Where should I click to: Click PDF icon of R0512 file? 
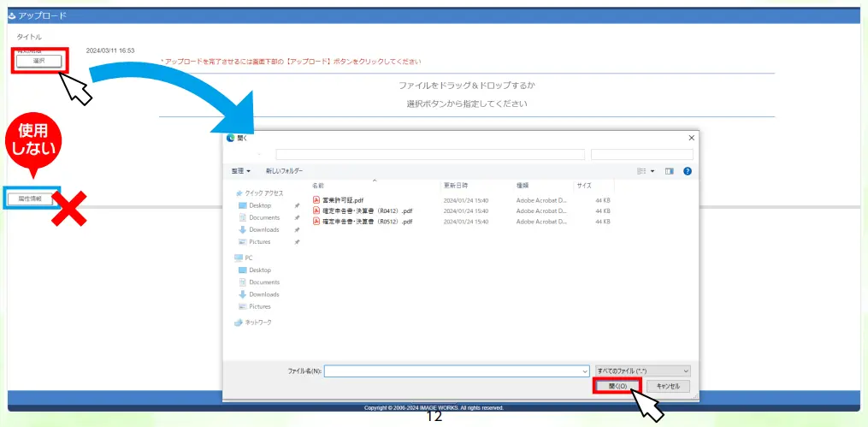click(x=316, y=221)
